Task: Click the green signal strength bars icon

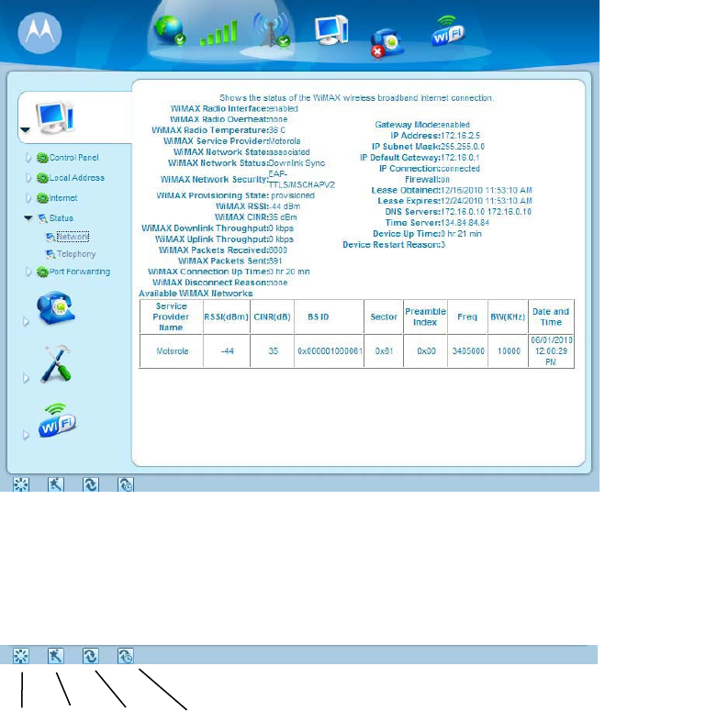Action: coord(218,32)
